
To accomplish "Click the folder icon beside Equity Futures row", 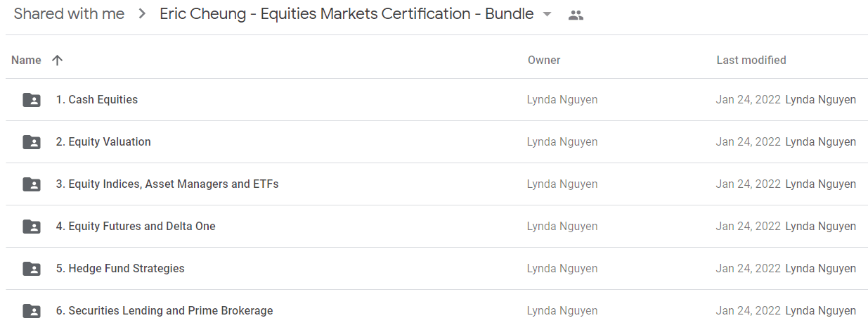I will pos(32,227).
